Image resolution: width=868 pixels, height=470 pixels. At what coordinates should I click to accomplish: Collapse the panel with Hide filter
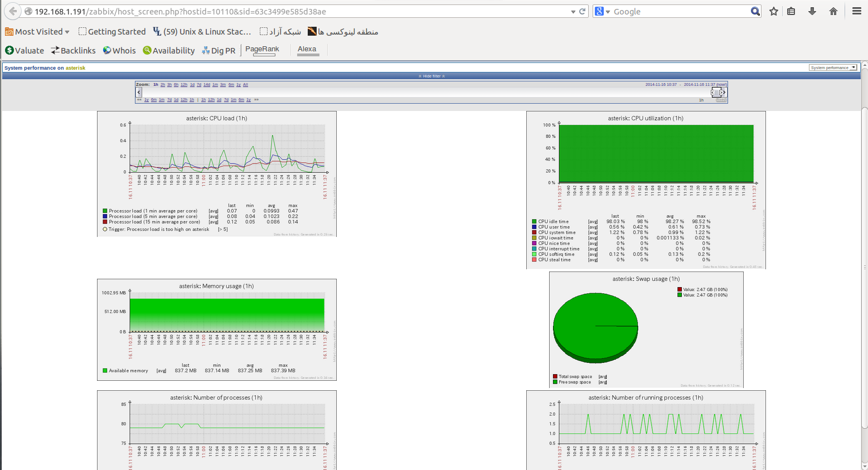point(431,76)
